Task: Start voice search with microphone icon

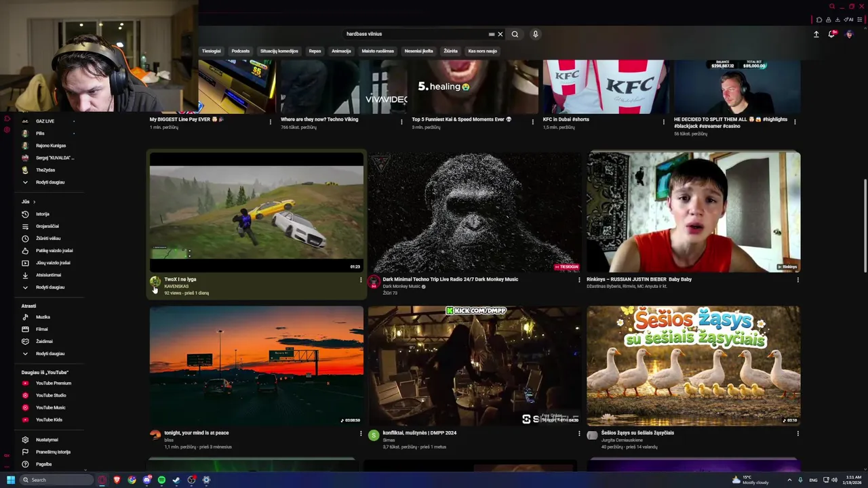Action: pos(535,34)
